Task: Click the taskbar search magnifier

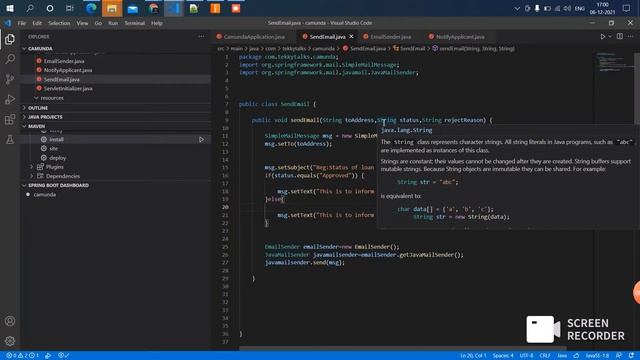Action: (30, 8)
